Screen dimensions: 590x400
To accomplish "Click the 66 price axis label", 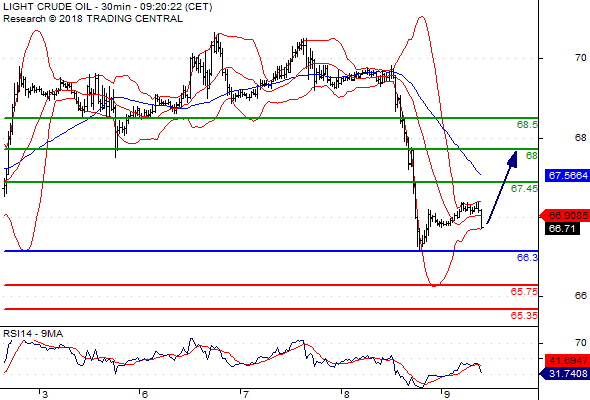I will click(581, 296).
